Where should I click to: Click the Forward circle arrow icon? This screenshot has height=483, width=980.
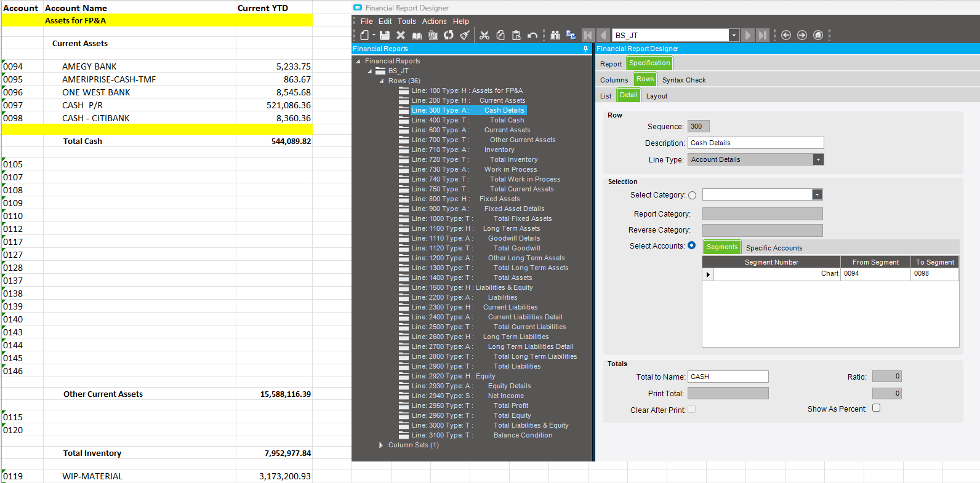(802, 35)
